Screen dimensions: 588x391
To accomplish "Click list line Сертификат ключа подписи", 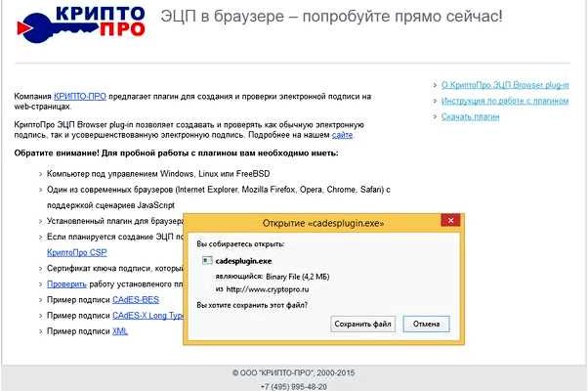I will (115, 268).
